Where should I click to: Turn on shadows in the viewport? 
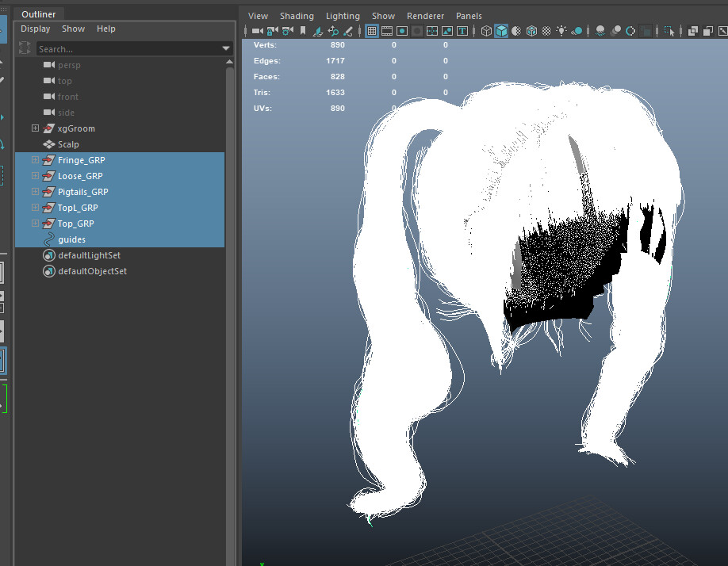tap(600, 31)
